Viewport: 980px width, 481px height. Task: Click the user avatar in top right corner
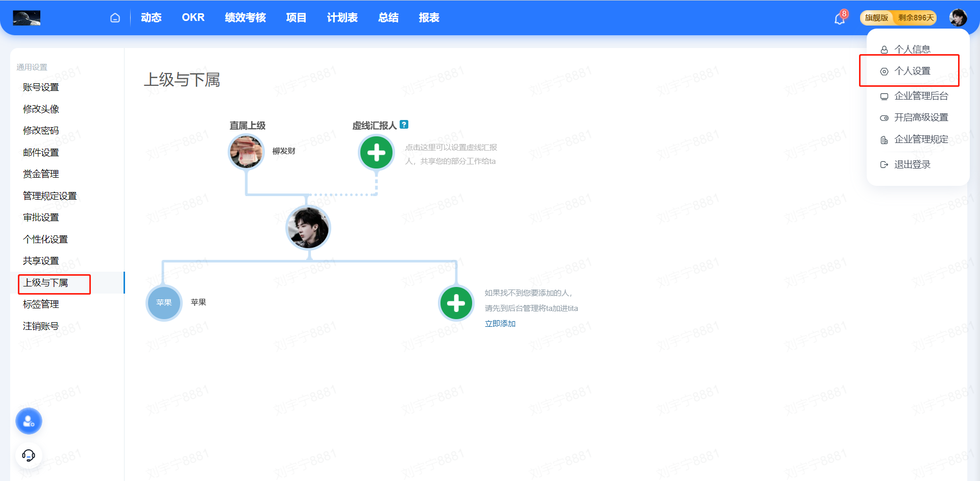click(x=958, y=18)
